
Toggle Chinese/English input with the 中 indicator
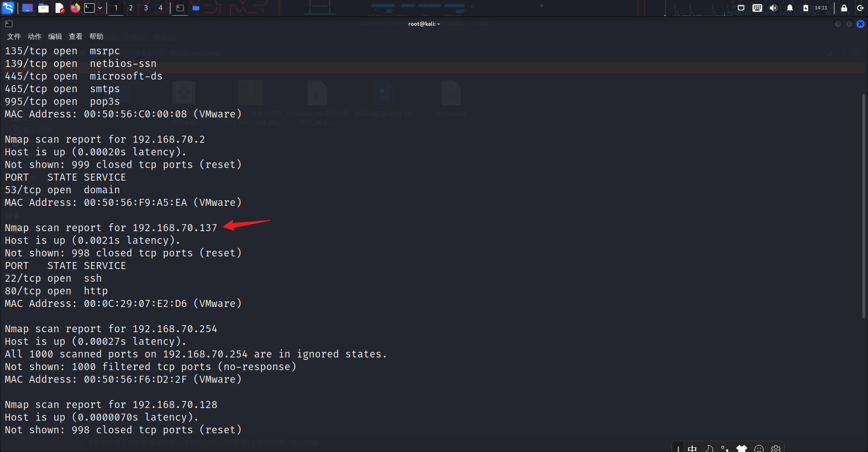(x=692, y=448)
